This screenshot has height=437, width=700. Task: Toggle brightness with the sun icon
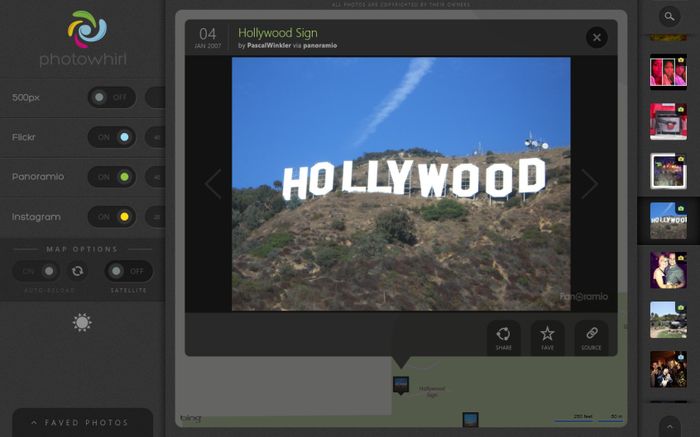pos(82,322)
